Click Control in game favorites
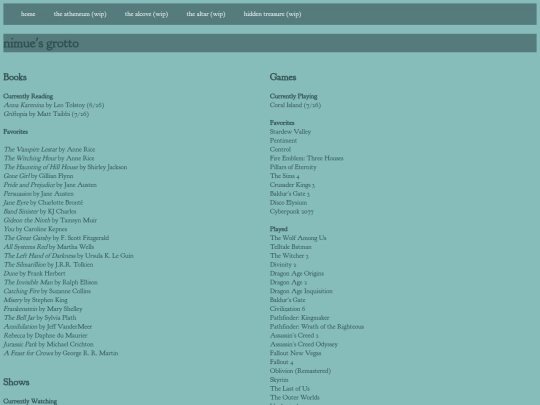The height and width of the screenshot is (405, 540). [x=280, y=149]
